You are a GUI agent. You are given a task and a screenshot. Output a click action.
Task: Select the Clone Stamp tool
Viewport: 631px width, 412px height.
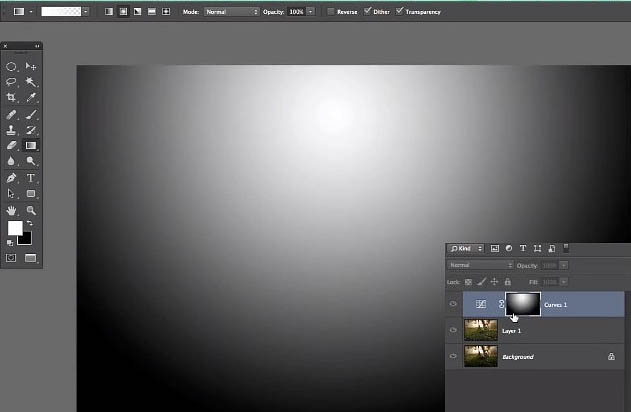click(x=11, y=130)
